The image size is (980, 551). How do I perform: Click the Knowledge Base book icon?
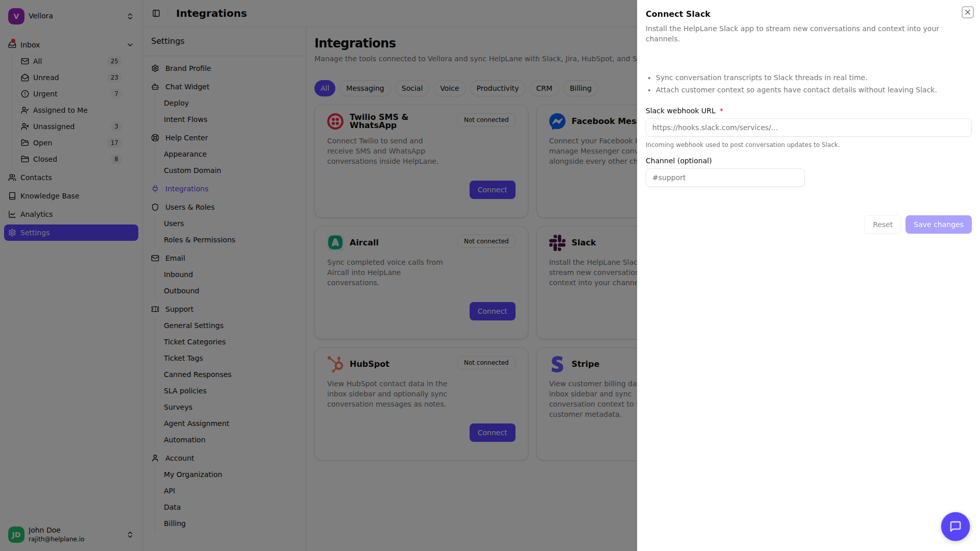point(12,196)
